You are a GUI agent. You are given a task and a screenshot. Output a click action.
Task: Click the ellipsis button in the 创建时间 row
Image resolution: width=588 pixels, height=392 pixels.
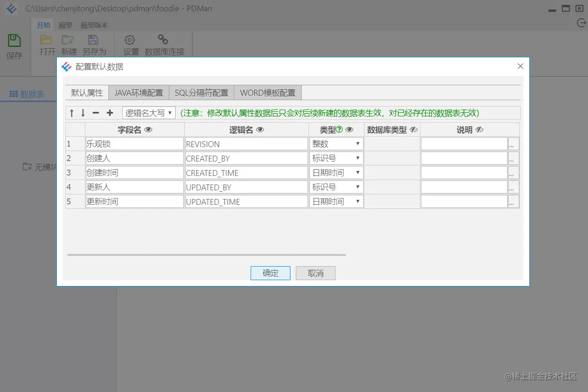(513, 173)
